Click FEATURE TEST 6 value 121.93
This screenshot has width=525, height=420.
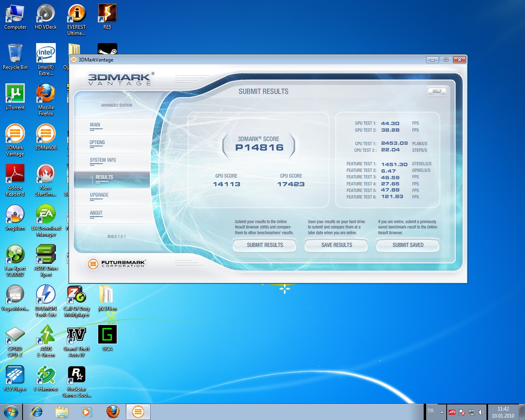coord(392,196)
